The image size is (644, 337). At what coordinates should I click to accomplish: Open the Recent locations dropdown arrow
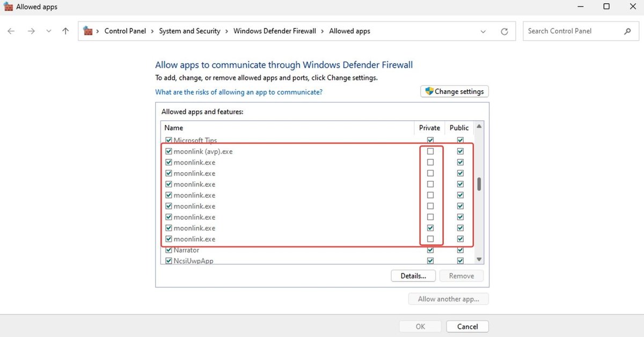click(49, 31)
